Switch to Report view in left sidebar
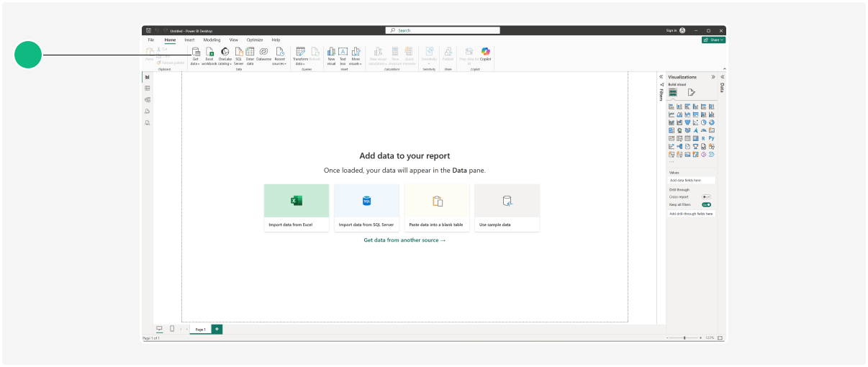The image size is (868, 367). [147, 77]
